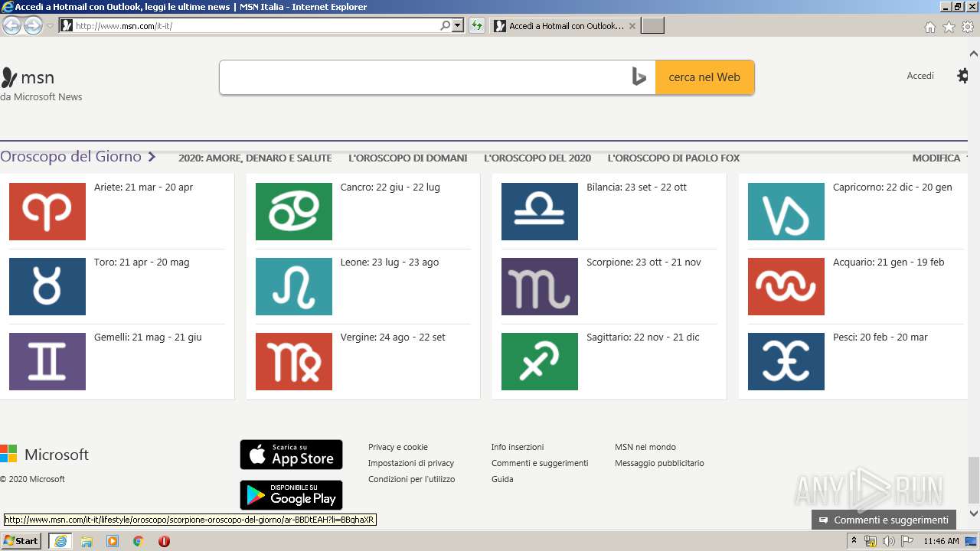Click the Microsoft logo in footer
This screenshot has width=980, height=551.
click(x=44, y=455)
